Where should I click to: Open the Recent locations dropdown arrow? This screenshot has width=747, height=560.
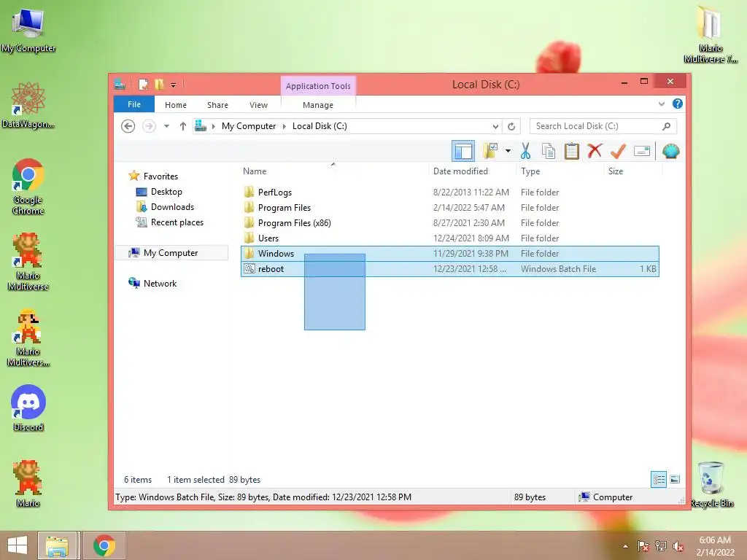[167, 126]
